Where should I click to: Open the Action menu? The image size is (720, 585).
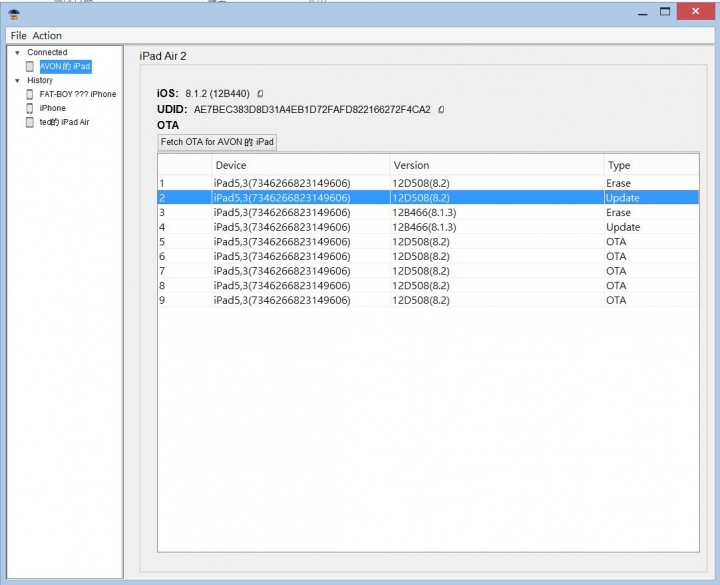pos(47,36)
